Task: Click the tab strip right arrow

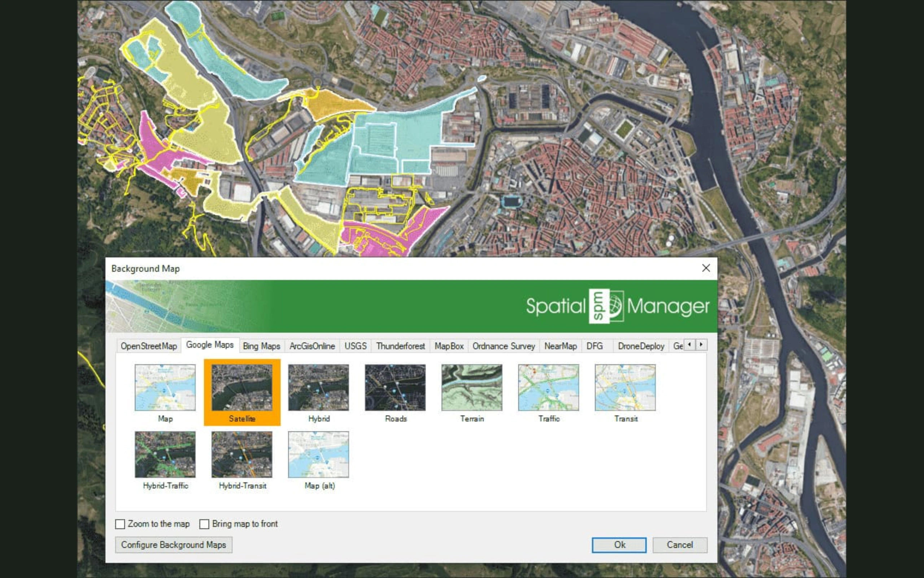Action: [x=701, y=344]
